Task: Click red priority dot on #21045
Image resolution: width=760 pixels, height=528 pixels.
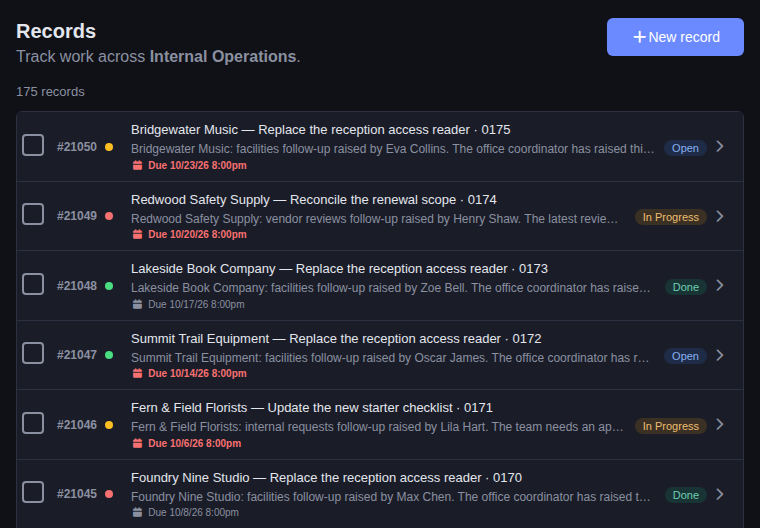Action: (109, 494)
